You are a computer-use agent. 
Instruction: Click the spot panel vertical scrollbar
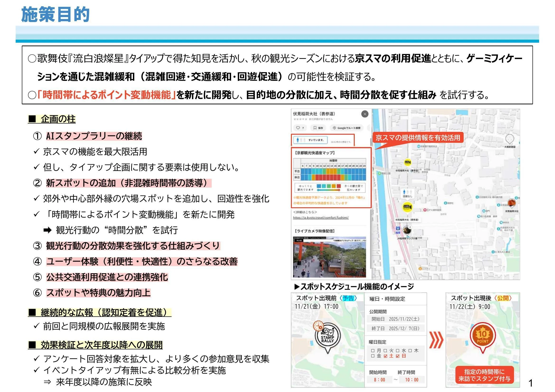pos(371,239)
